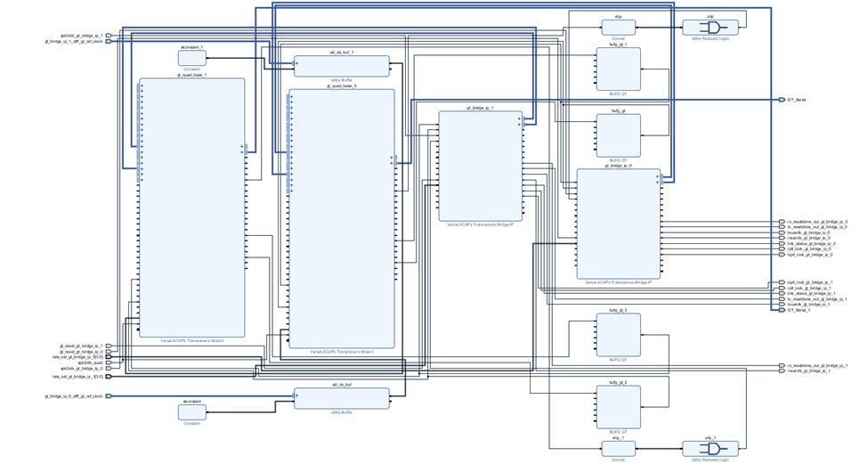Select the bufg_gt_1 BUFG GT block
The image size is (868, 464).
pyautogui.click(x=619, y=69)
